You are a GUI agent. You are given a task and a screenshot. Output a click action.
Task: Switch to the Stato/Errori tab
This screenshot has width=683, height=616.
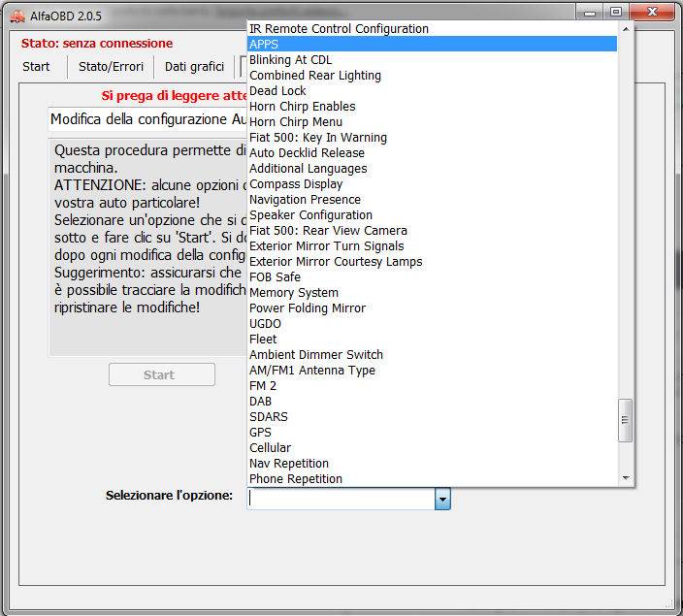pos(111,67)
